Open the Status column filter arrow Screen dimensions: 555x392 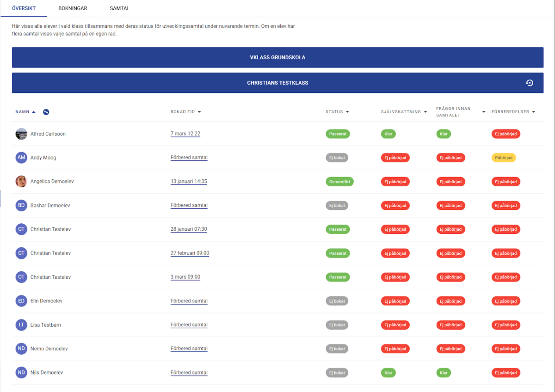click(347, 112)
